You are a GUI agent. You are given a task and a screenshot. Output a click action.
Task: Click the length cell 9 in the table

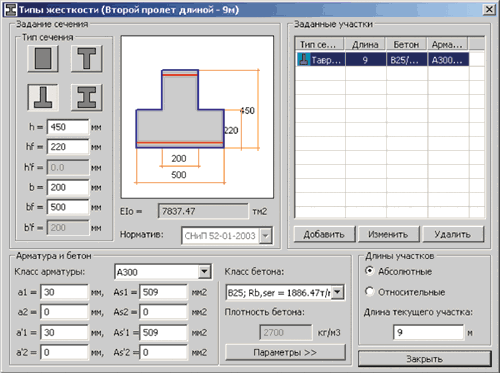(x=366, y=60)
